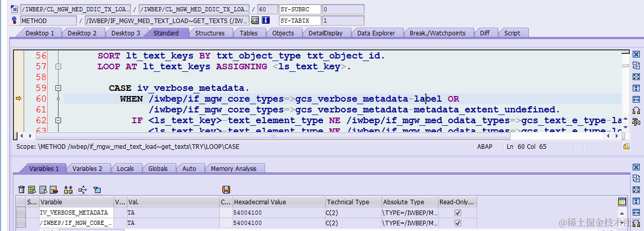Viewport: 644px width, 231px height.
Task: Switch to the Variables 2 tab
Action: (x=87, y=168)
